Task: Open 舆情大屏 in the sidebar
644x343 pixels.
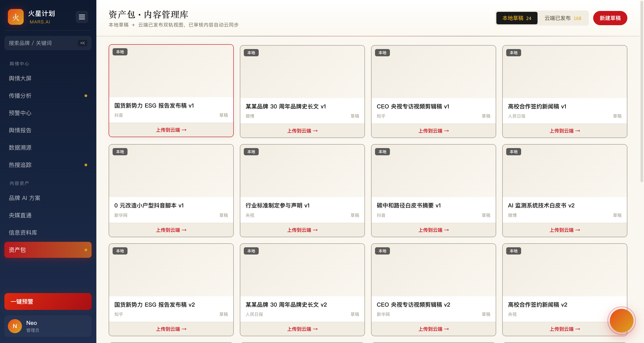Action: (x=48, y=78)
